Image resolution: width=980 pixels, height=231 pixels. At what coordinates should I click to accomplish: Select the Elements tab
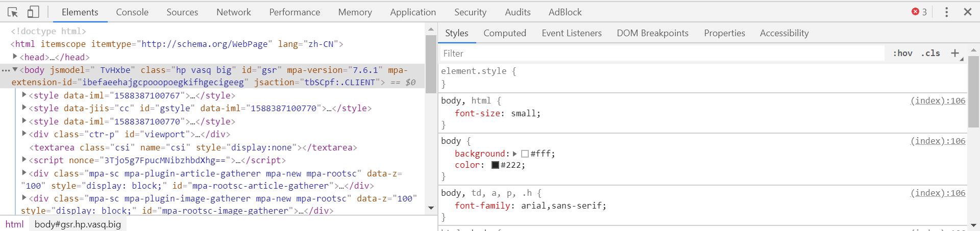(80, 12)
